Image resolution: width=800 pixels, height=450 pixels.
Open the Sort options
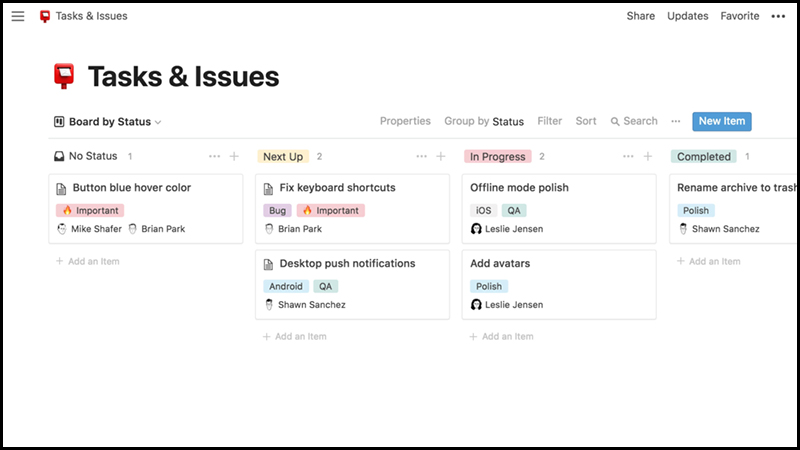[x=586, y=122]
